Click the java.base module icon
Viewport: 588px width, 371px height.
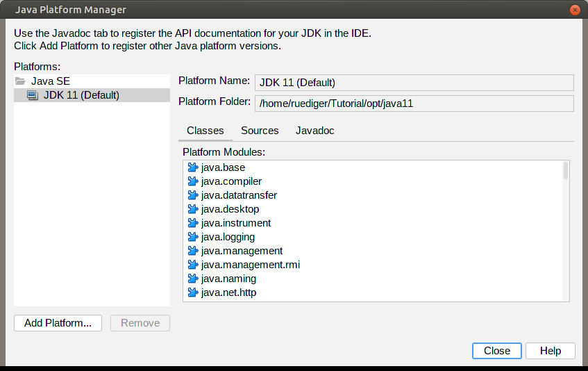pyautogui.click(x=193, y=167)
